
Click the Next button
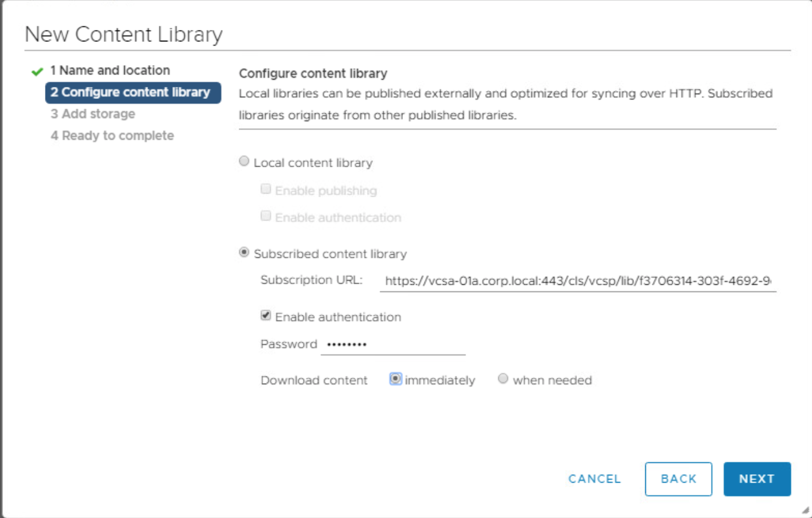pos(757,478)
